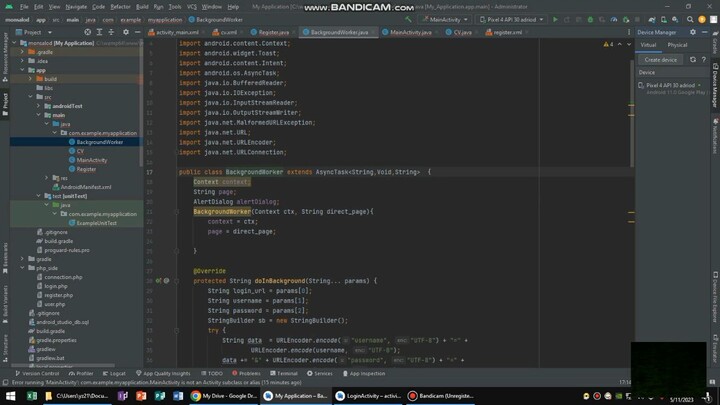The image size is (720, 405).
Task: Click the Make Project hammer icon
Action: pyautogui.click(x=408, y=20)
